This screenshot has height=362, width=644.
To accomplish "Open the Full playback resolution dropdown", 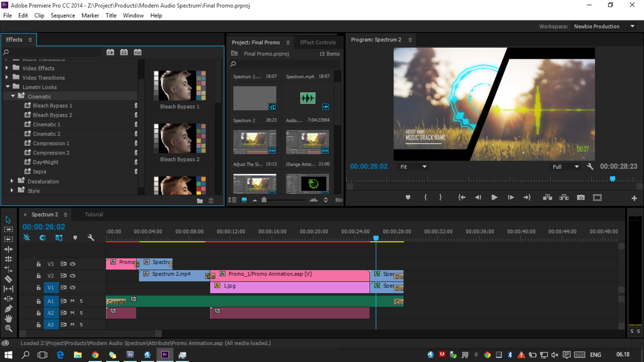I will point(566,166).
